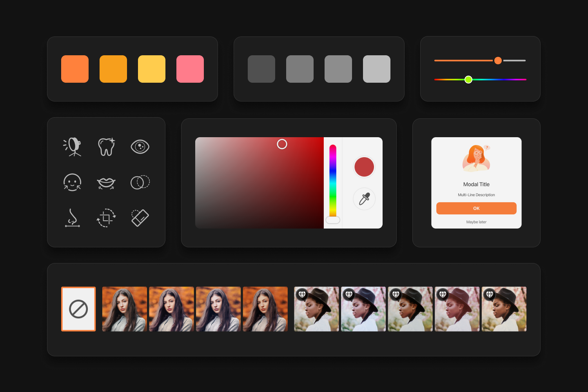Select the first long-haired woman filter thumbnail
Image resolution: width=588 pixels, height=392 pixels.
click(x=125, y=309)
